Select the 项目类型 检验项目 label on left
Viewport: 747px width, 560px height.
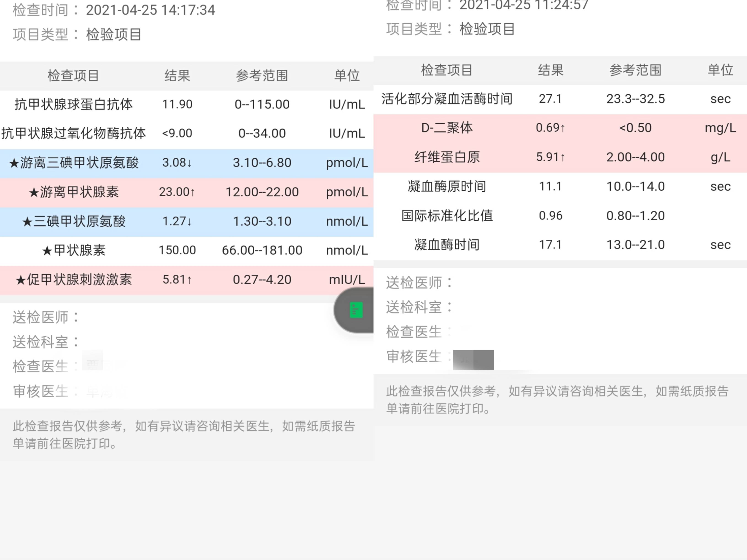[x=78, y=34]
